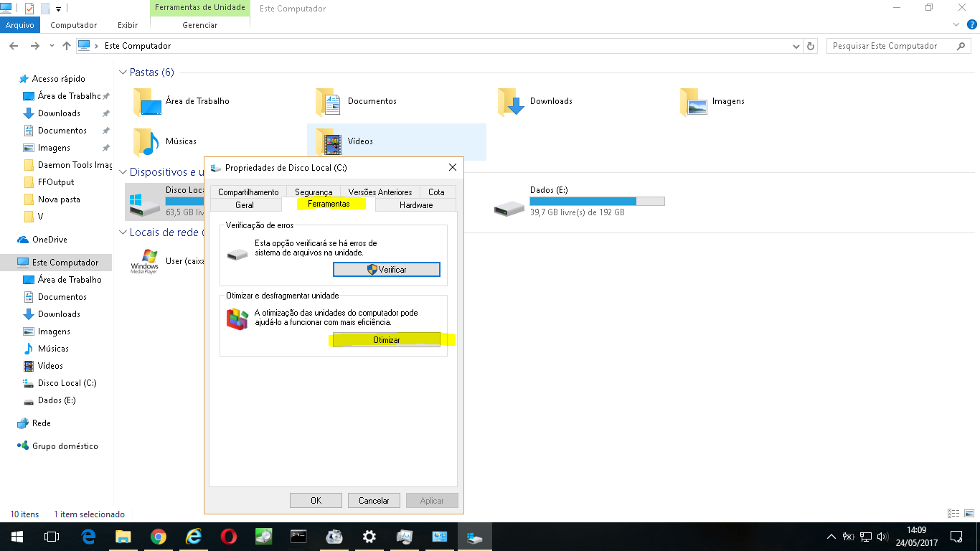Image resolution: width=980 pixels, height=551 pixels.
Task: Collapse the Locais de rede group
Action: [123, 232]
